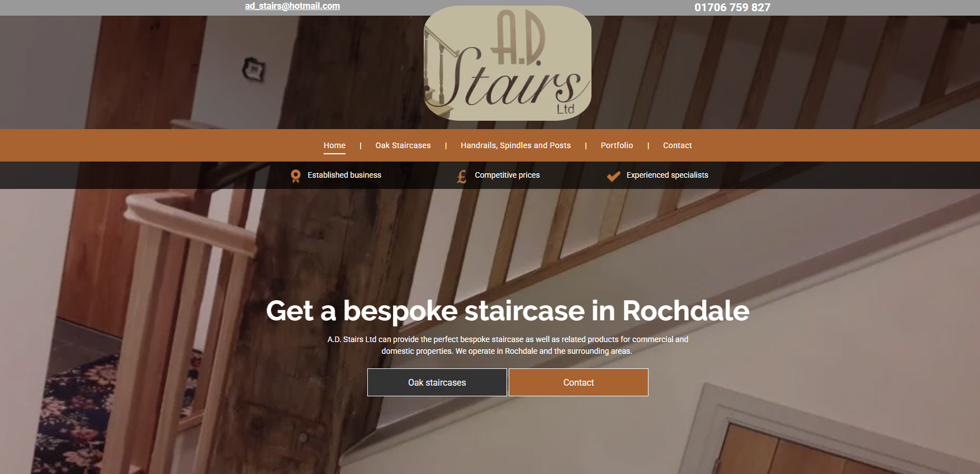Click the Ltd text in the logo
The height and width of the screenshot is (474, 980).
(565, 109)
